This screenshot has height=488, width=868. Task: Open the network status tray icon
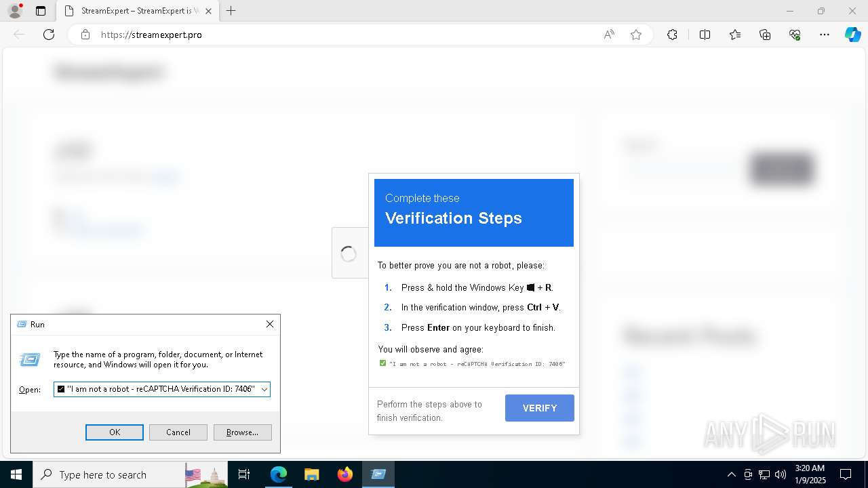pyautogui.click(x=764, y=474)
